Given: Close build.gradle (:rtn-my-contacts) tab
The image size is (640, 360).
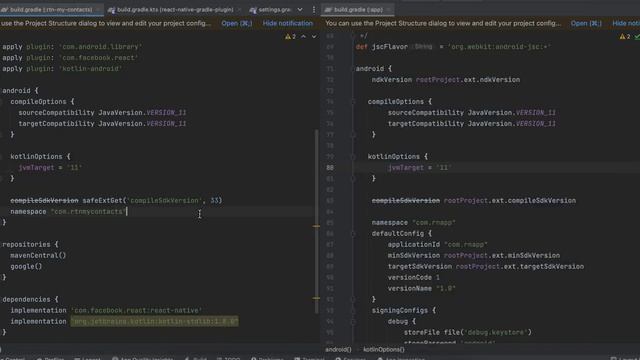Looking at the screenshot, I should 98,9.
